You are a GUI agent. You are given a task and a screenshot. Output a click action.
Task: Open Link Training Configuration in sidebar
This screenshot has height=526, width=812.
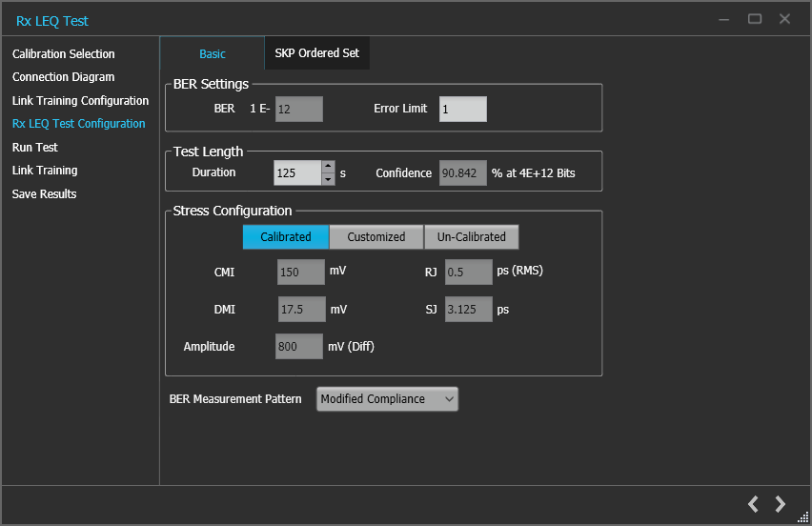pyautogui.click(x=81, y=101)
